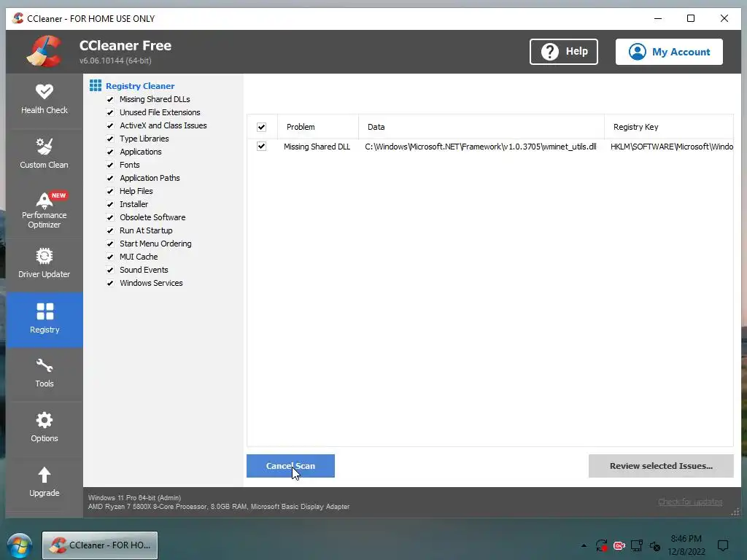Click the red camera tray icon
Screen dimensions: 747x560
619,545
